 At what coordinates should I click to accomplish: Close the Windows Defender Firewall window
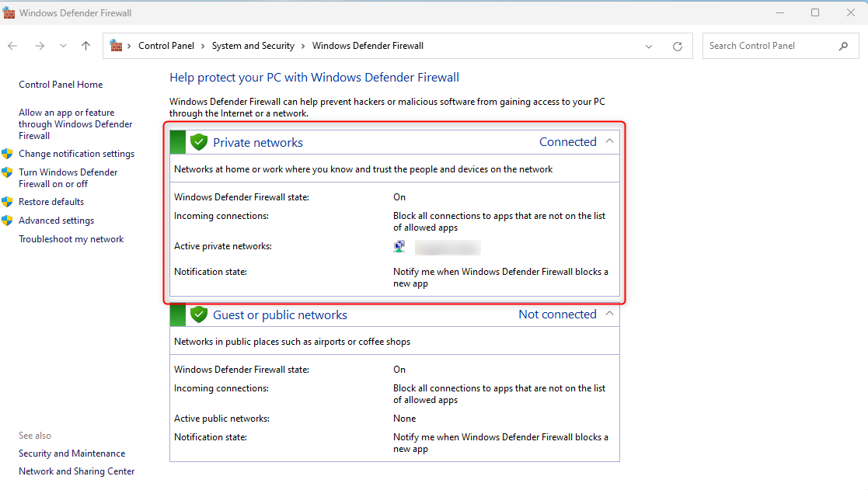click(x=851, y=12)
